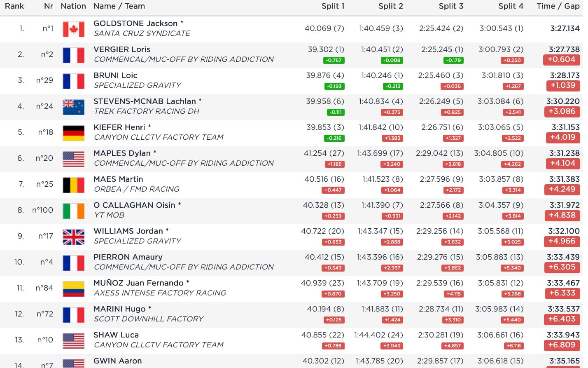Click the New Zealand flag icon
This screenshot has width=588, height=368.
tap(73, 107)
